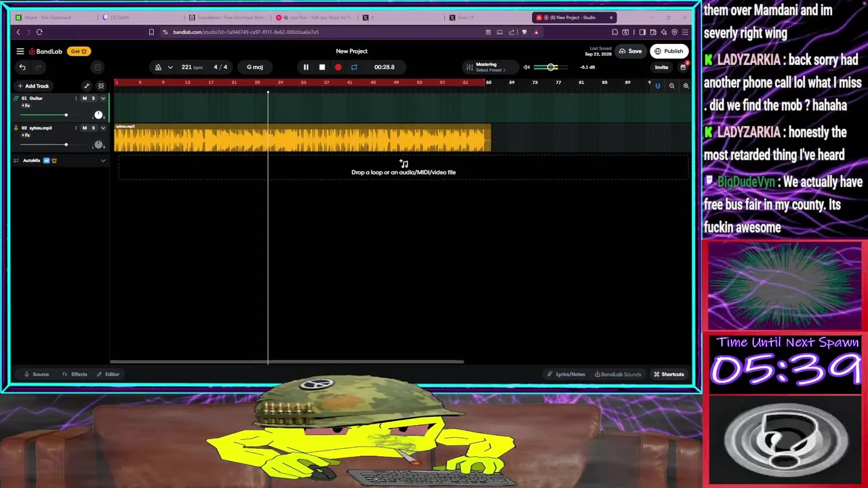
Task: Pause playback
Action: (306, 67)
